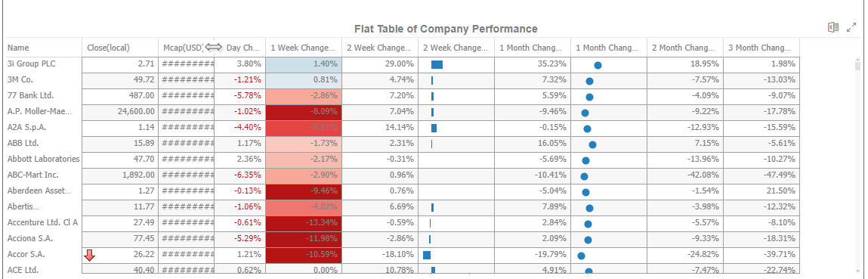Image resolution: width=868 pixels, height=279 pixels.
Task: Click the Excel export icon
Action: 833,28
